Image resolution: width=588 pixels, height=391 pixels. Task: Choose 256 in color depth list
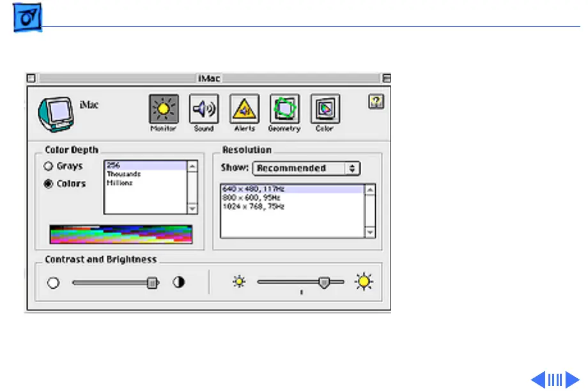tap(146, 165)
